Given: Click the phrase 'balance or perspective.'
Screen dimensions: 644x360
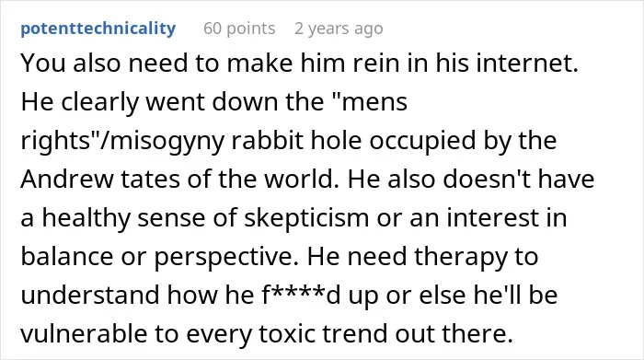Looking at the screenshot, I should (160, 257).
